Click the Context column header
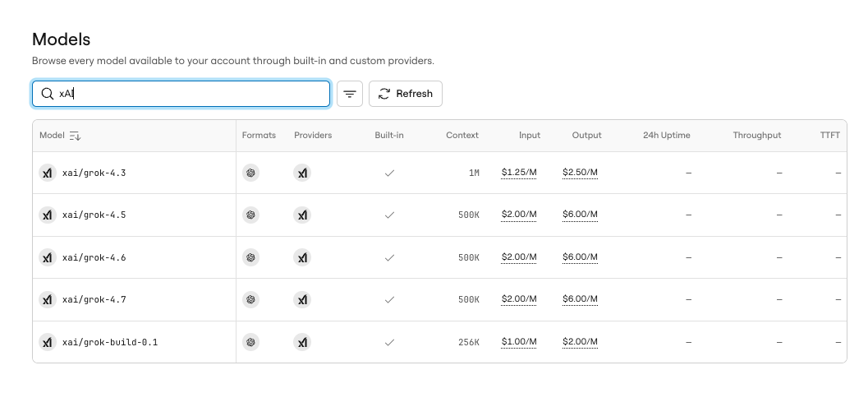Screen dimensions: 868x393 tap(462, 136)
